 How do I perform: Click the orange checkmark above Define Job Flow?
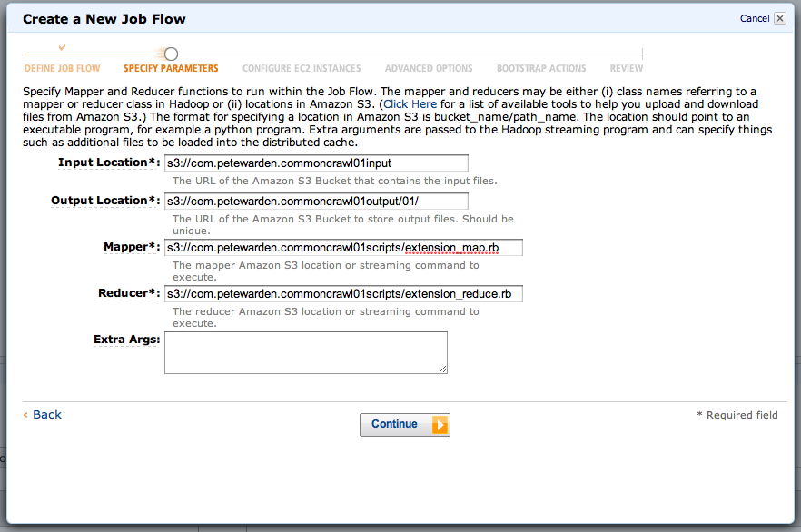(x=62, y=47)
